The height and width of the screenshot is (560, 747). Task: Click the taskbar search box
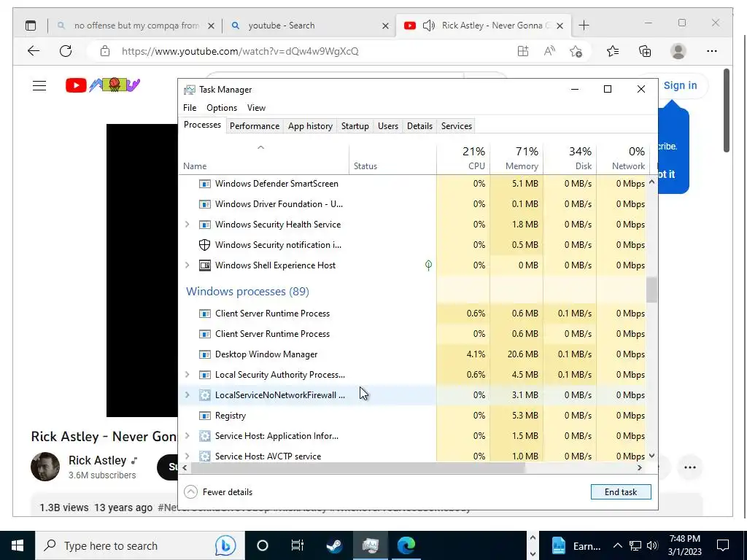[x=139, y=545]
